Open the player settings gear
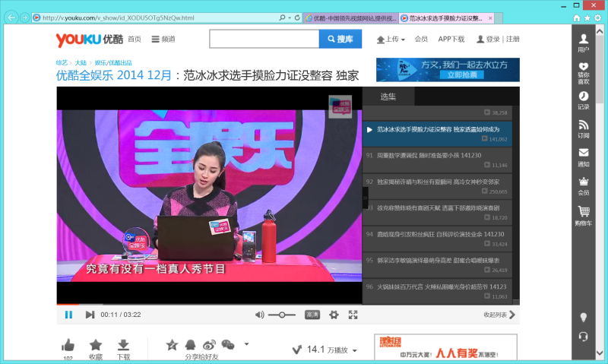 tap(334, 315)
